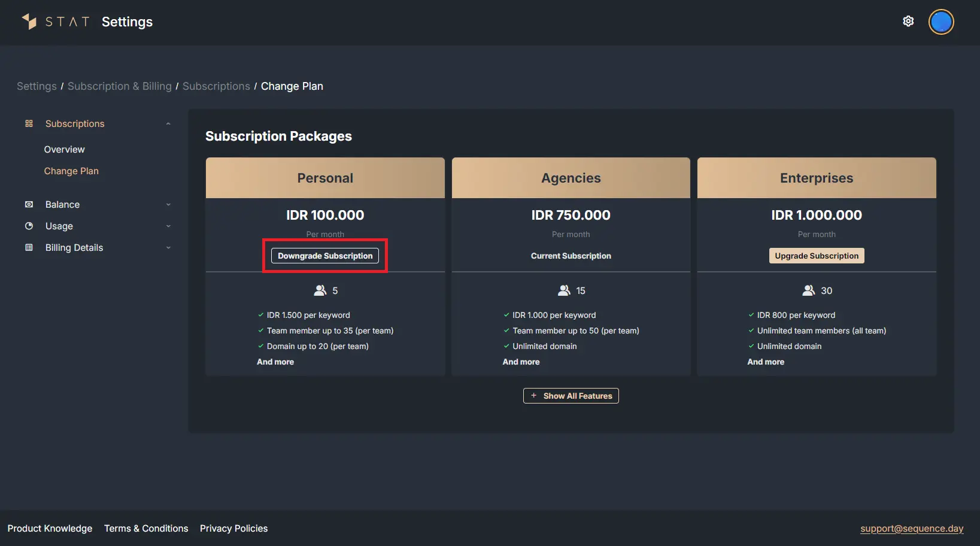Click Unlimited domain under Enterprises
The image size is (980, 546).
[x=789, y=346]
